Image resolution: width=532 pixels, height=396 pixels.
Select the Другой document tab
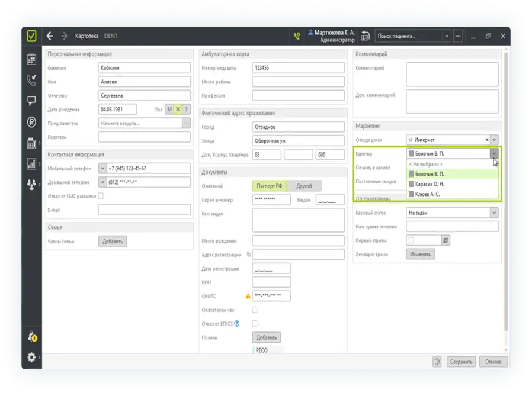304,186
